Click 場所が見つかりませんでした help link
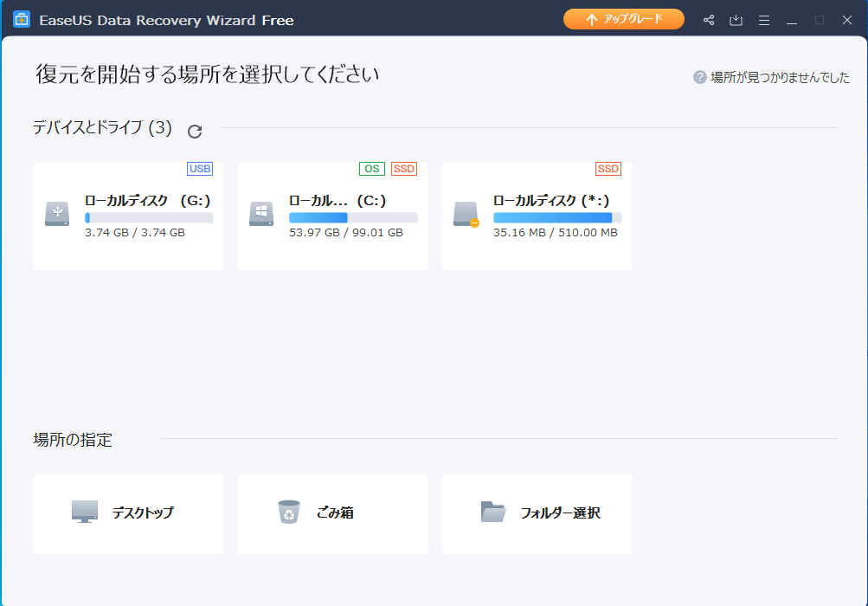The height and width of the screenshot is (606, 868). [x=780, y=77]
